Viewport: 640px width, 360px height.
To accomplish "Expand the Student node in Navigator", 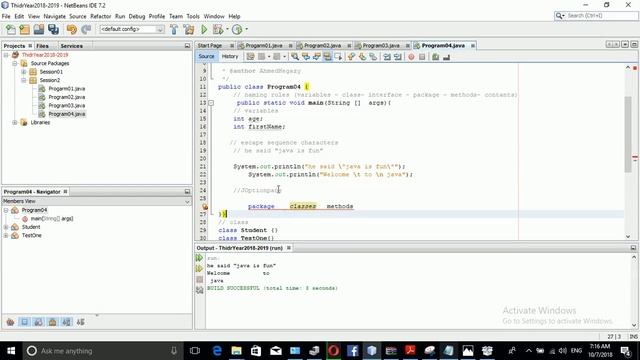I will [x=6, y=227].
